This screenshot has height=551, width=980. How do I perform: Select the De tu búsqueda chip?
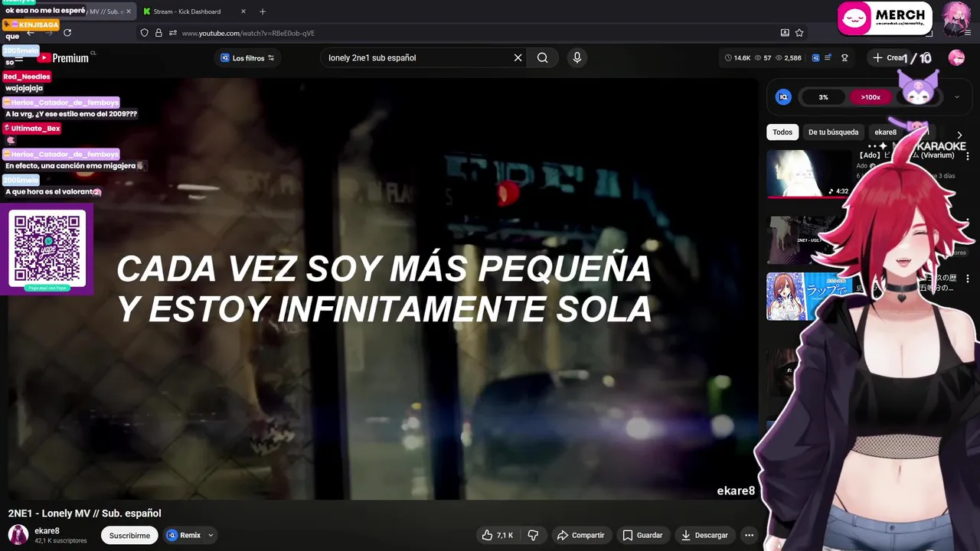tap(833, 132)
